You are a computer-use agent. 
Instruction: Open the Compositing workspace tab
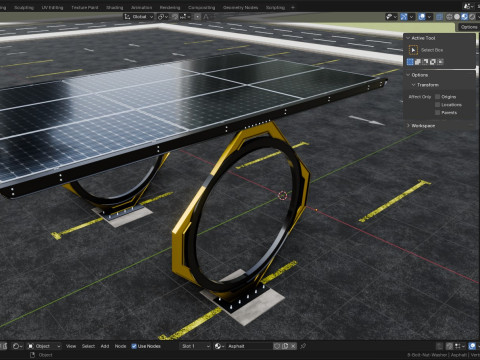click(x=201, y=7)
